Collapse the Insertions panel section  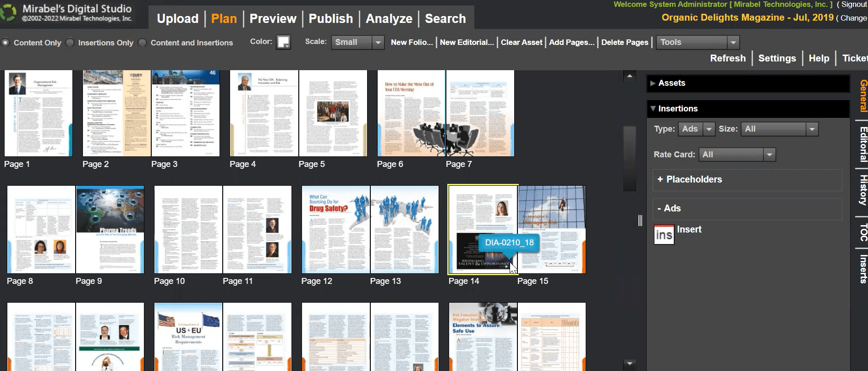click(x=653, y=109)
